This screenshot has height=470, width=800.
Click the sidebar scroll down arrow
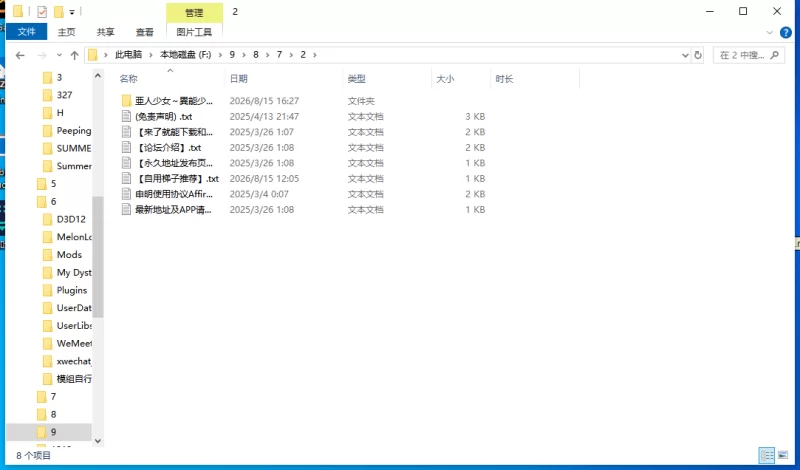click(98, 440)
